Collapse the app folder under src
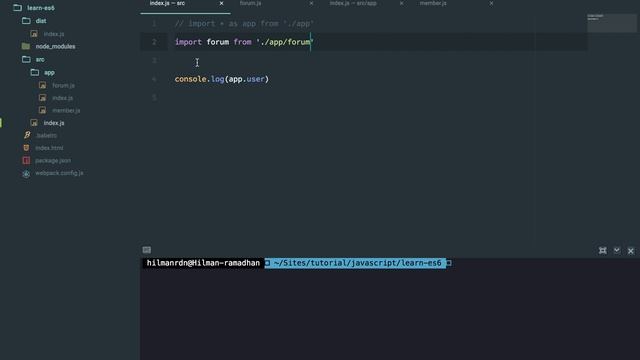 point(43,73)
